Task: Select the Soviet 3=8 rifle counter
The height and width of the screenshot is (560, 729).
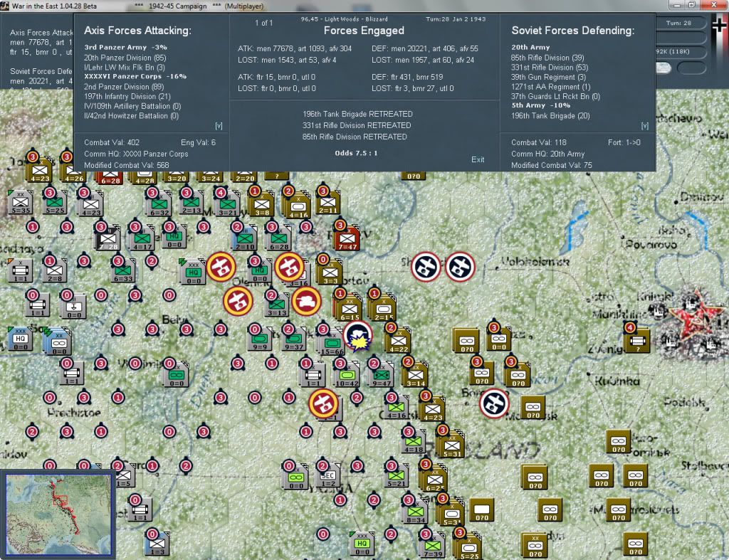Action: click(262, 204)
